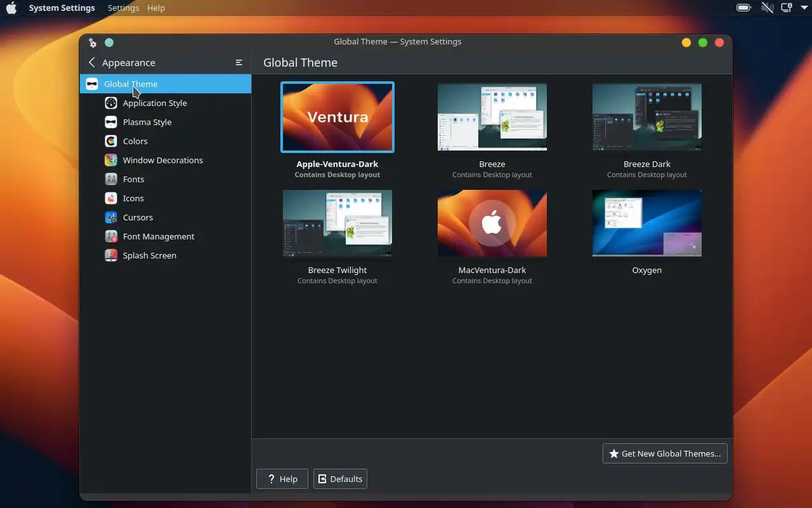812x508 pixels.
Task: Open the Settings menu in menu bar
Action: pos(123,8)
